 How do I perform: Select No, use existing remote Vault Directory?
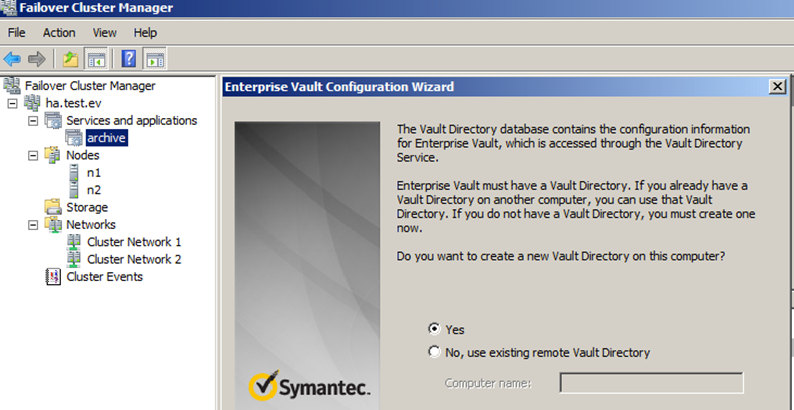tap(434, 352)
